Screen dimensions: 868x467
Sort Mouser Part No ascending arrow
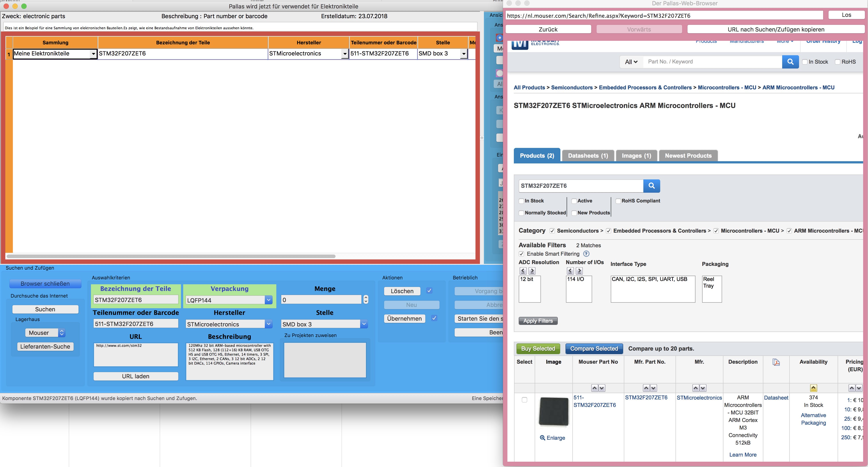[x=595, y=388]
